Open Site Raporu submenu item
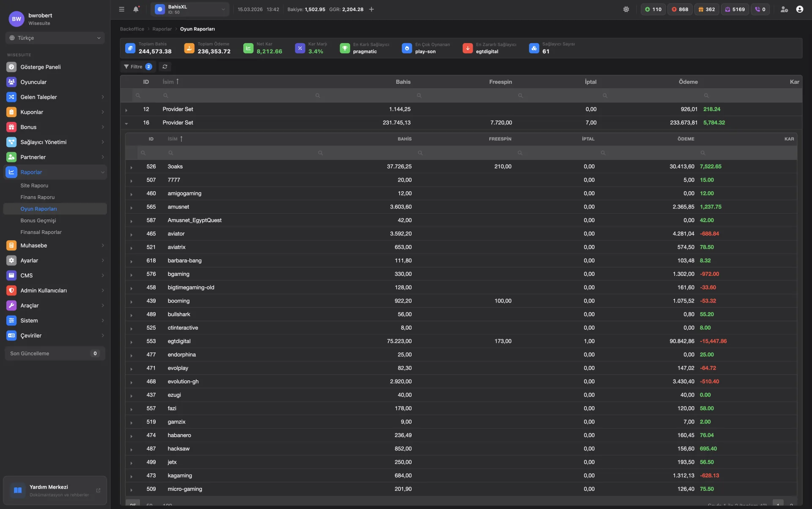 34,186
